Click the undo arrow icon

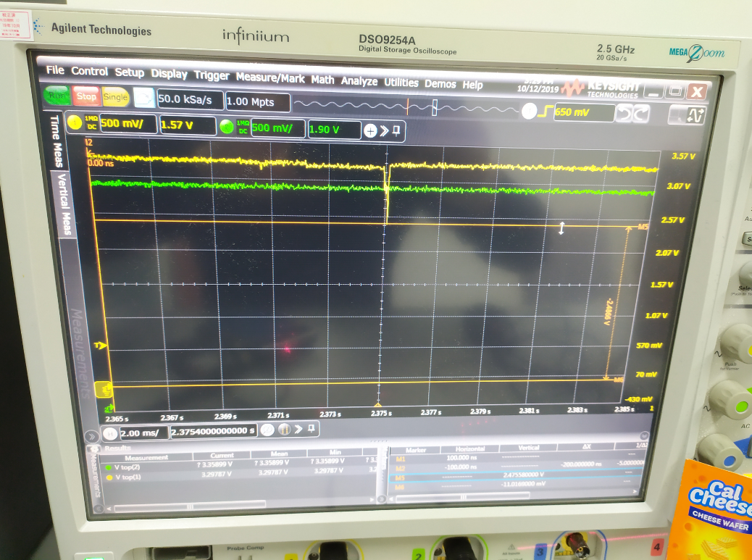[x=624, y=114]
